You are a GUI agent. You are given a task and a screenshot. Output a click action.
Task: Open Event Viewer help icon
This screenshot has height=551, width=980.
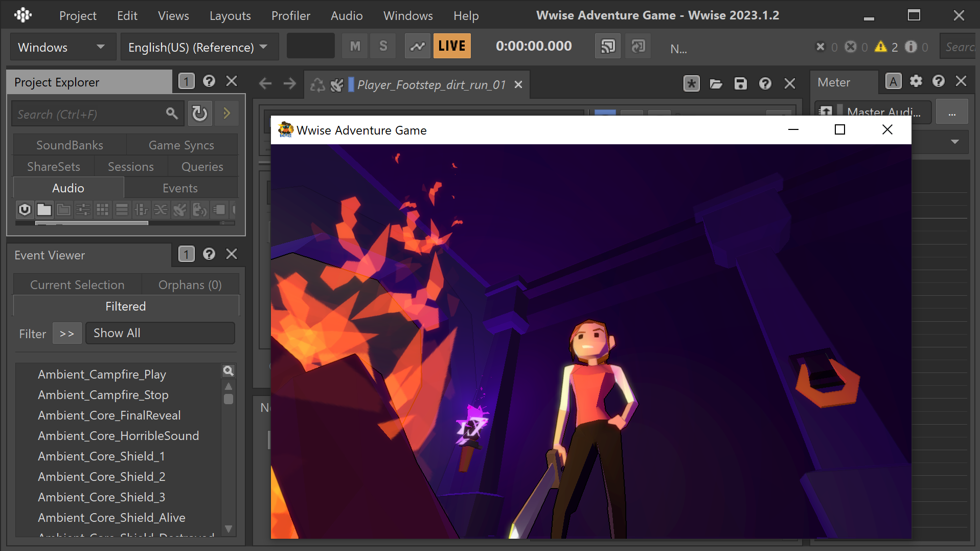209,254
